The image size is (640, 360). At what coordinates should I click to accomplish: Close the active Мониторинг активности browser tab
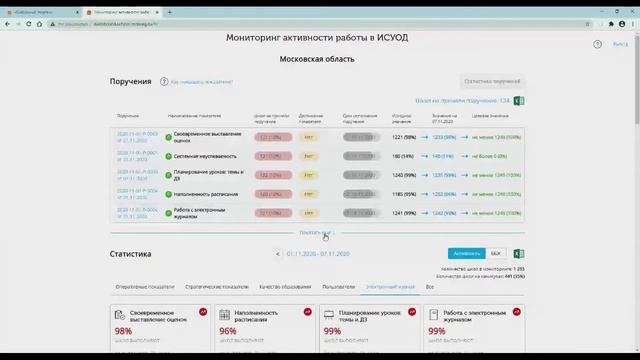157,12
